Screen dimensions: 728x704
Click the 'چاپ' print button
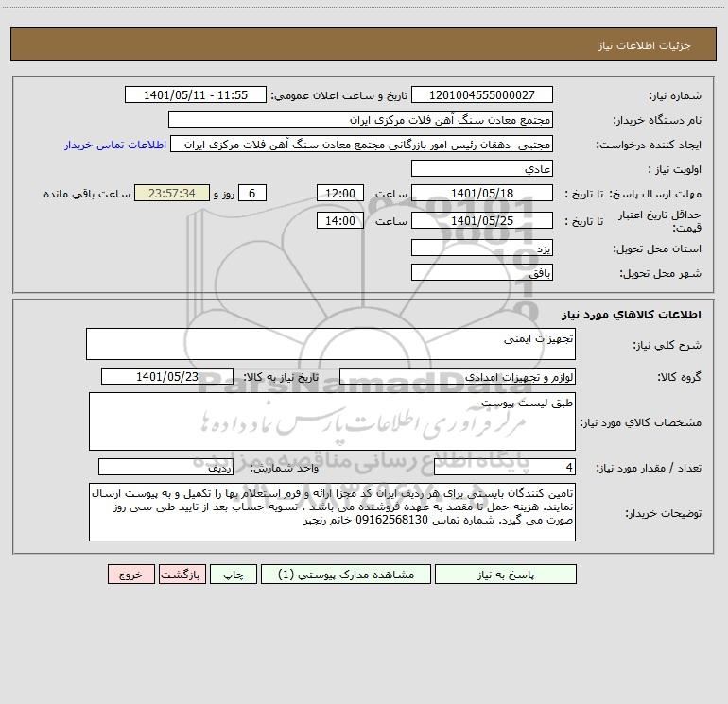[234, 575]
